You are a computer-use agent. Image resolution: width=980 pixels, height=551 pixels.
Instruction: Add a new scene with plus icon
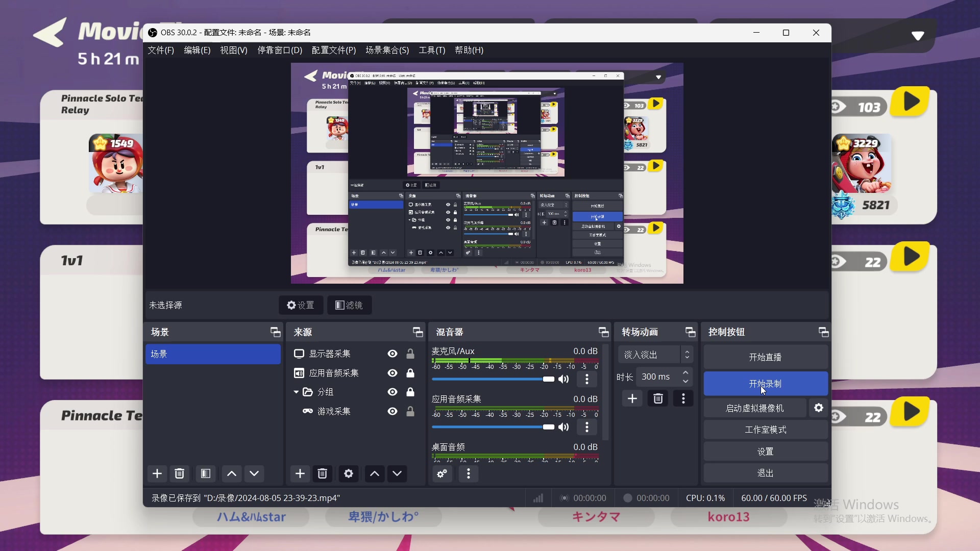coord(157,473)
